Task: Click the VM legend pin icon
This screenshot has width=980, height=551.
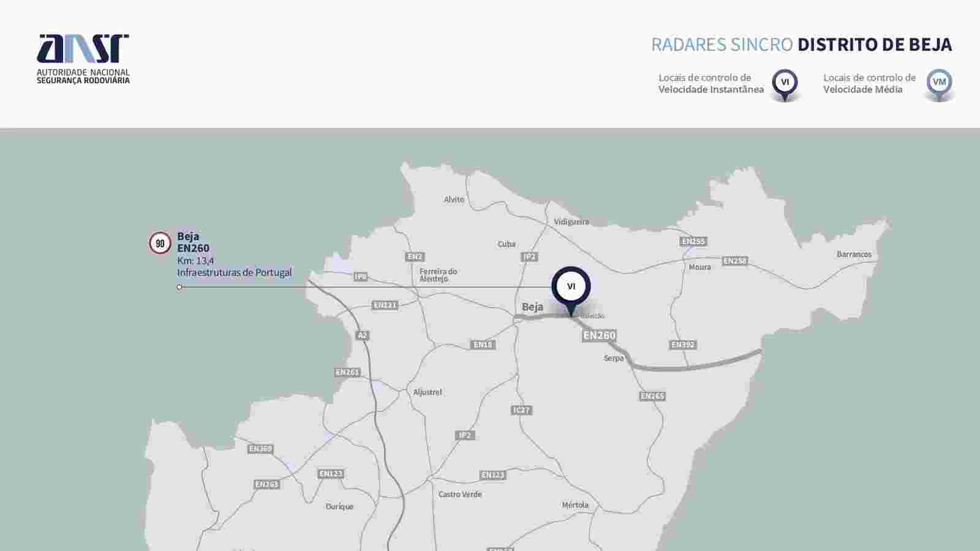Action: (939, 85)
